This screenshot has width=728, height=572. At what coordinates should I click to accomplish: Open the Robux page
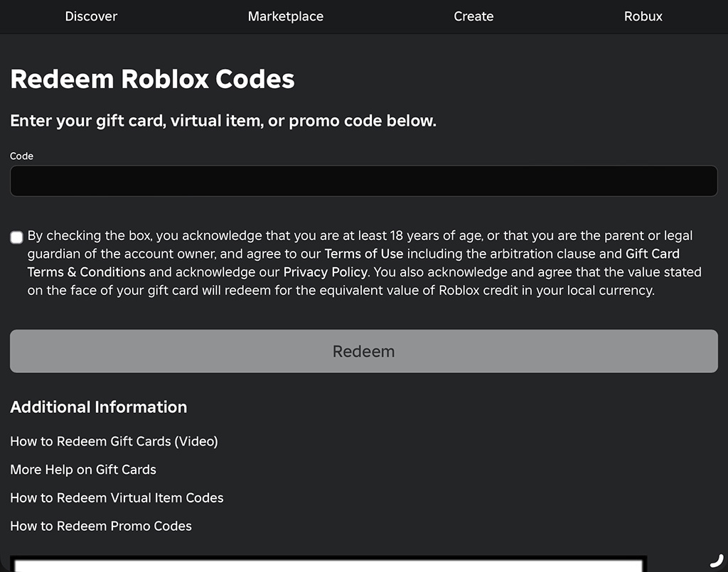pos(643,16)
